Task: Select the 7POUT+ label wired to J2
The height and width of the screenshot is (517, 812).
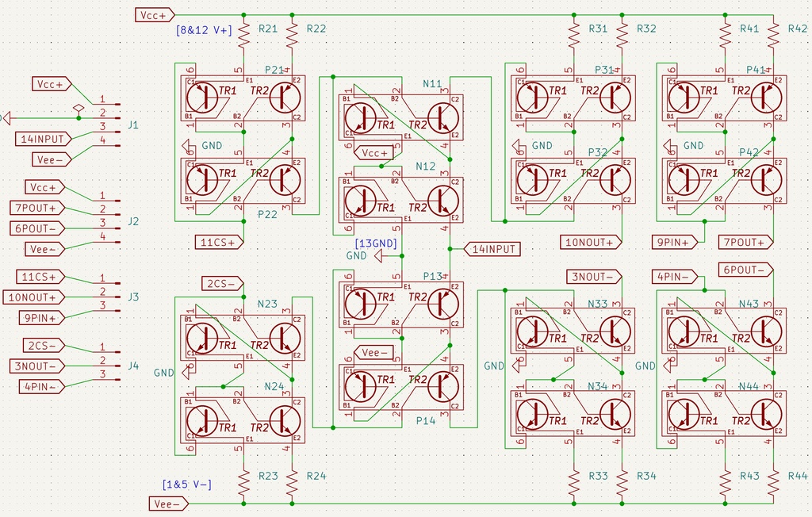Action: click(x=37, y=208)
